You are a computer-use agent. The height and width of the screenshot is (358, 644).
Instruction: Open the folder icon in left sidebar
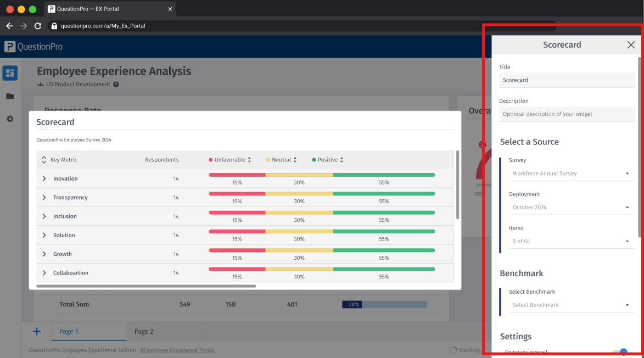coord(10,96)
